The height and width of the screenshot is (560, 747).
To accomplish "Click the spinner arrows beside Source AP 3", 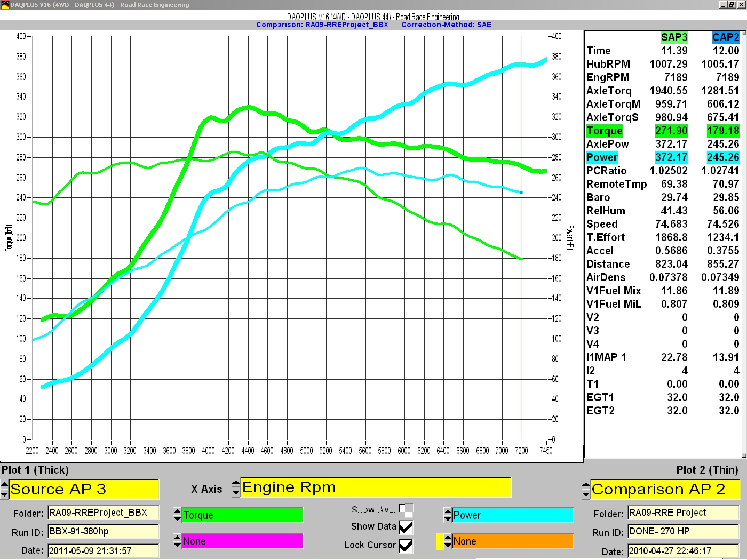I will point(5,489).
